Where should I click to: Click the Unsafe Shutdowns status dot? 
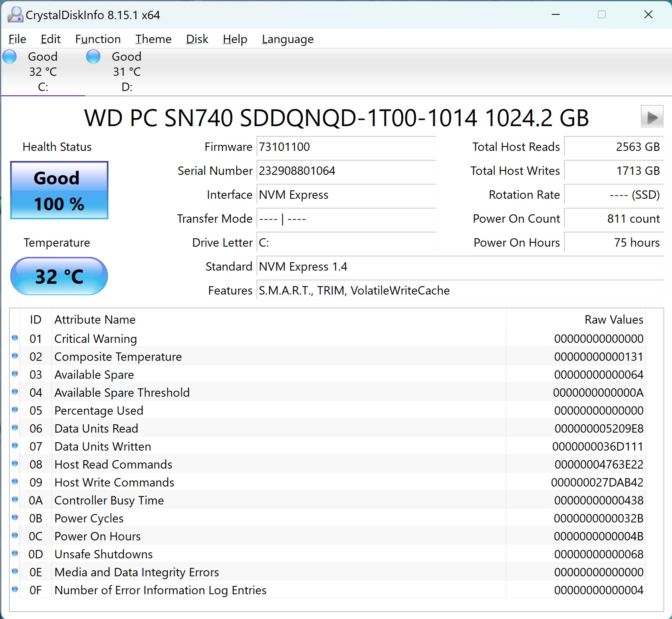tap(15, 554)
